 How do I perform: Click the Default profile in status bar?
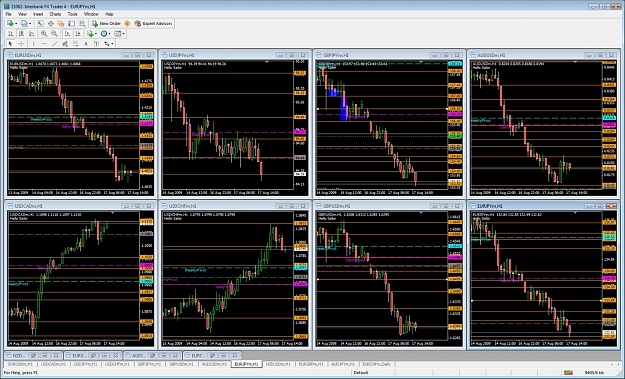361,373
